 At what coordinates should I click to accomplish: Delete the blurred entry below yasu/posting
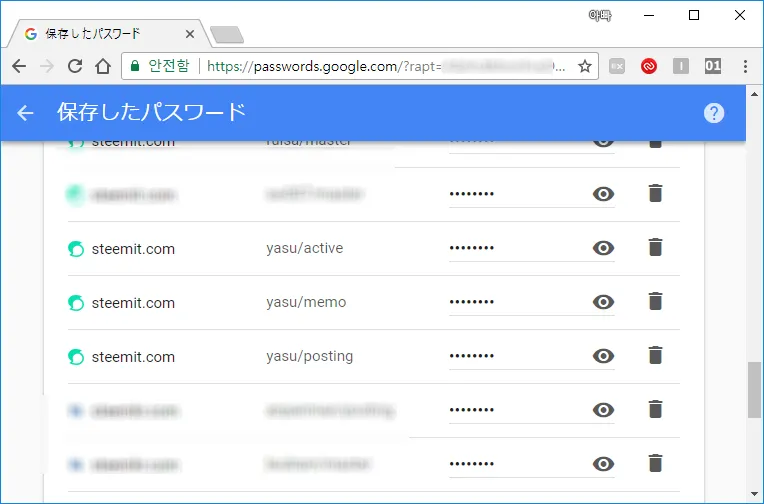pos(655,409)
